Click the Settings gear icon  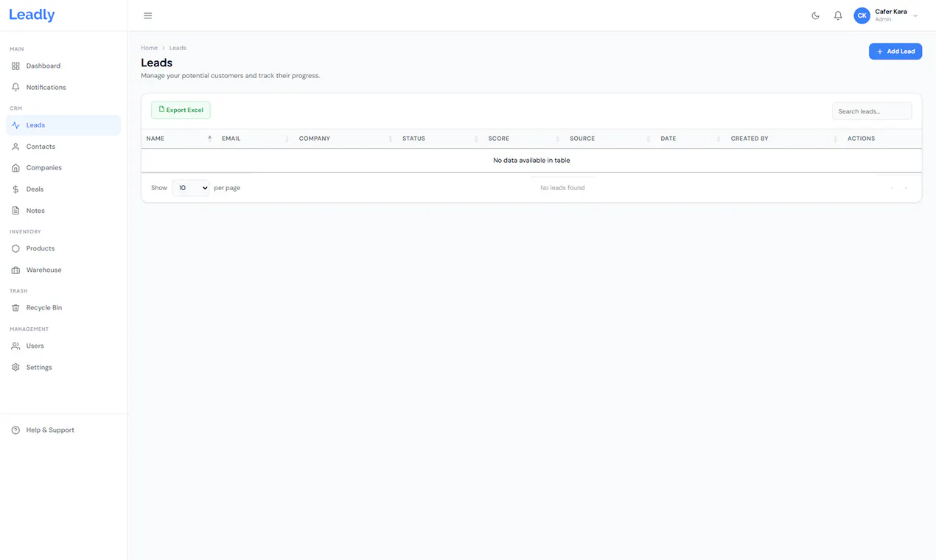point(15,368)
